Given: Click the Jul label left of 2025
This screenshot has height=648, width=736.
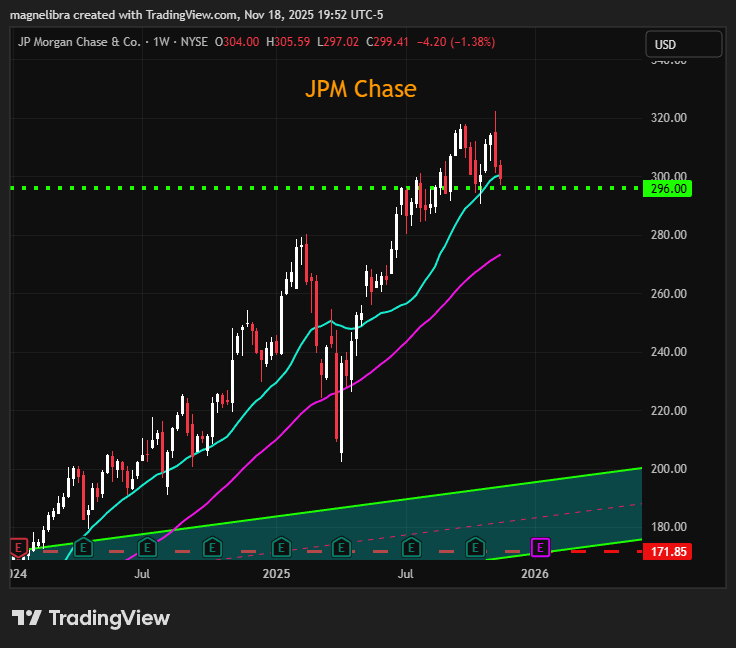Looking at the screenshot, I should pos(142,574).
